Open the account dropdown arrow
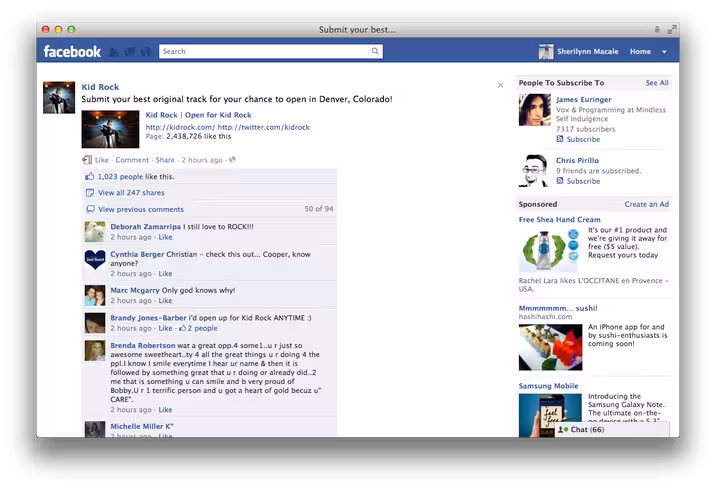Image resolution: width=716 pixels, height=488 pixels. pos(664,52)
